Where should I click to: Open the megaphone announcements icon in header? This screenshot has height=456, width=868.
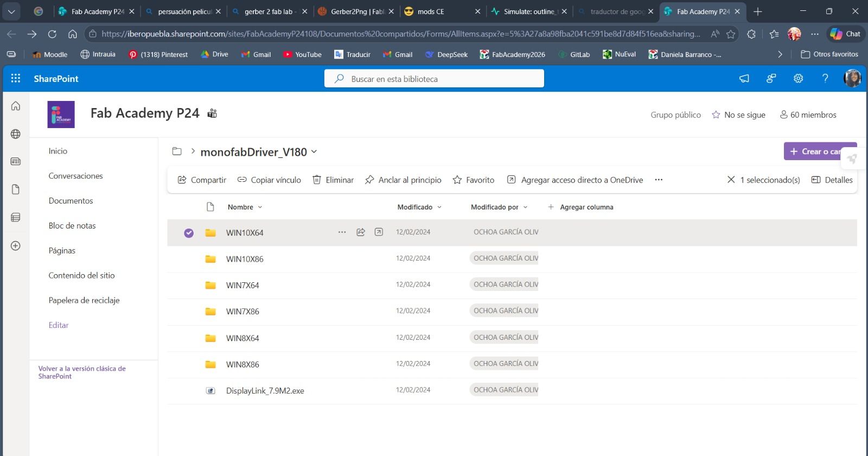click(x=744, y=79)
